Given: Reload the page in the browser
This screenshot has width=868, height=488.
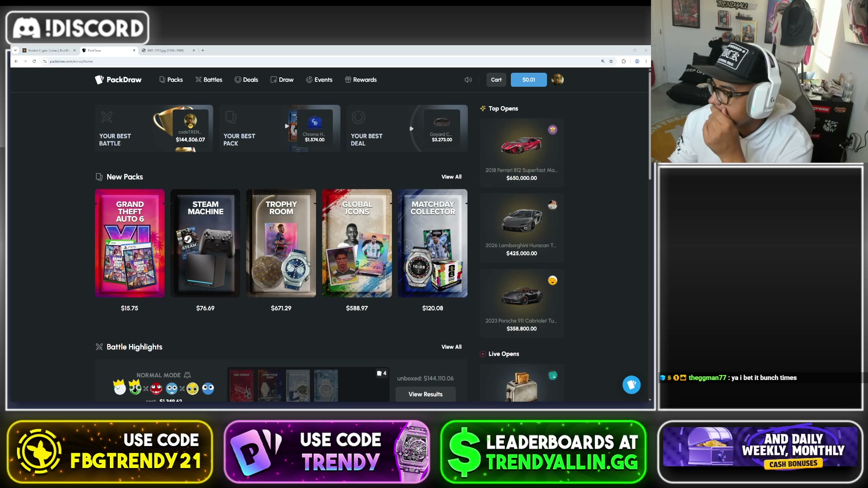Looking at the screenshot, I should coord(34,61).
